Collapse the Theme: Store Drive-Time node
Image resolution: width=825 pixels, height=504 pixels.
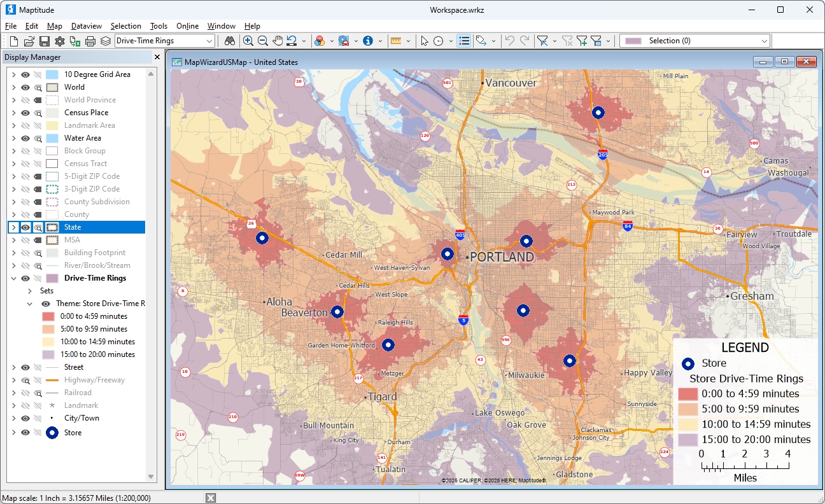pos(30,304)
